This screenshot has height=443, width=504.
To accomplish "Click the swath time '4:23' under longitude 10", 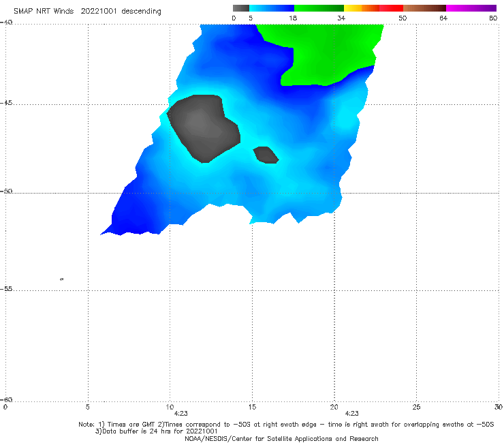I will (x=180, y=414).
